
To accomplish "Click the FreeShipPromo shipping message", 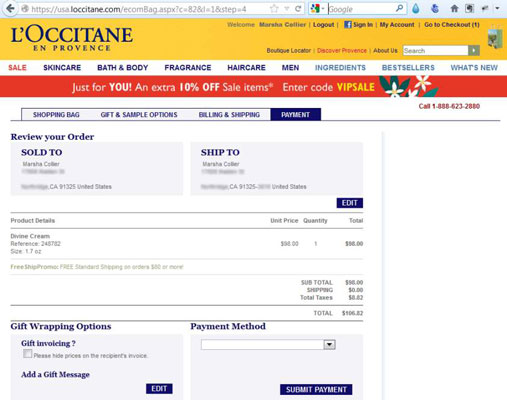I will coord(97,267).
